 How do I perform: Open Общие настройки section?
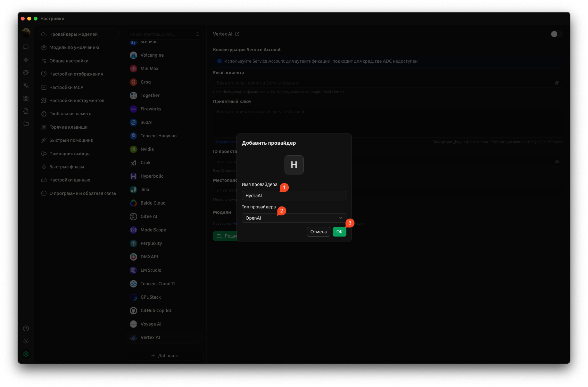pyautogui.click(x=79, y=61)
